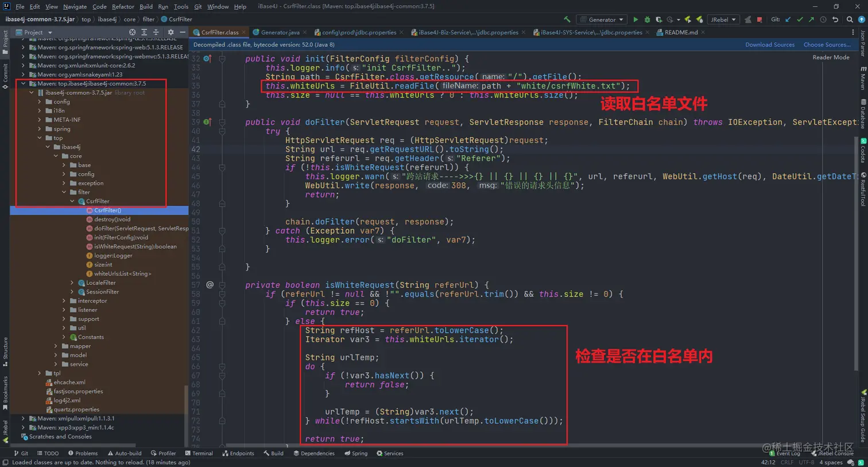
Task: Close the CsrfFilter.class tab
Action: pyautogui.click(x=243, y=32)
